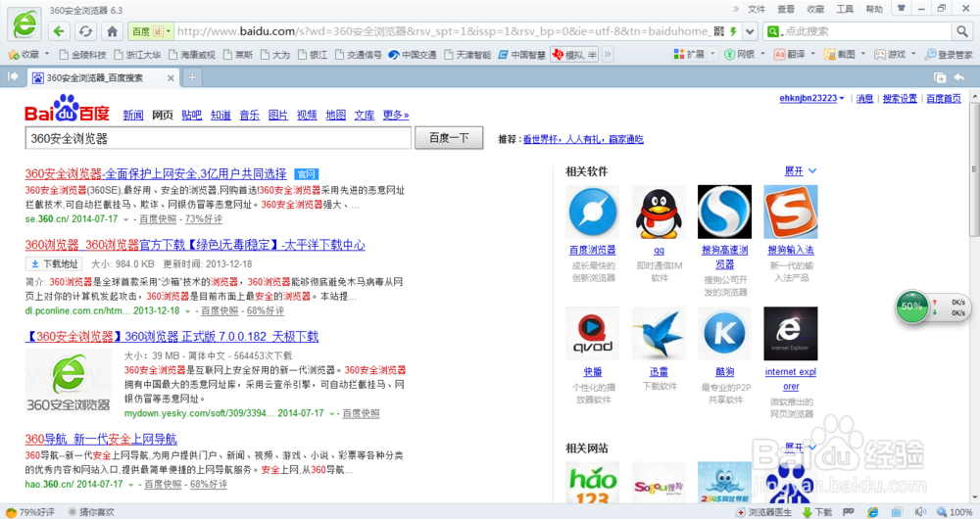Click the 50% acceleration ball widget

click(x=911, y=307)
